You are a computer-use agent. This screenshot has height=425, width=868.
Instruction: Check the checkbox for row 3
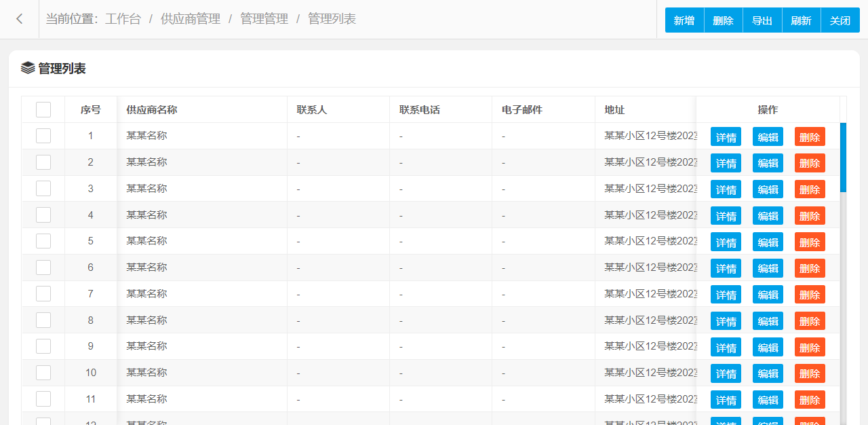coord(43,189)
